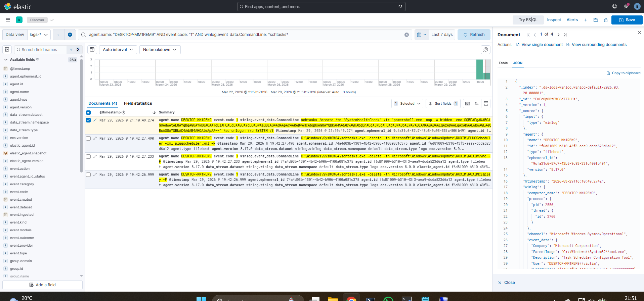Add a filter with blue plus icon
This screenshot has height=301, width=644.
point(70,35)
